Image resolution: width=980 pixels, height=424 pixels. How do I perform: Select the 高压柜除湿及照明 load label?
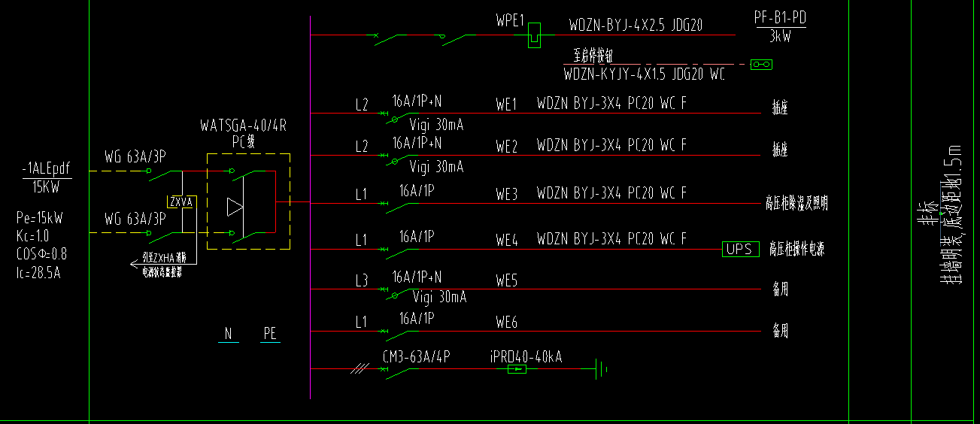[x=796, y=204]
